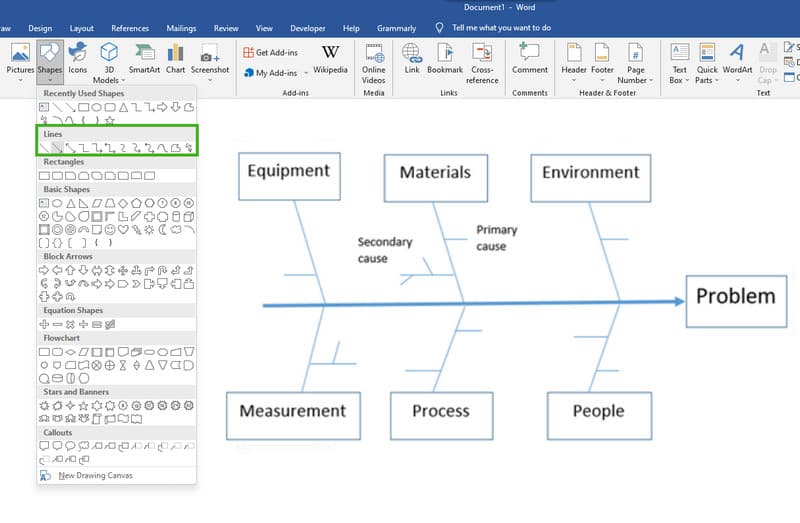
Task: Choose the Moon basic shape
Action: (x=162, y=230)
